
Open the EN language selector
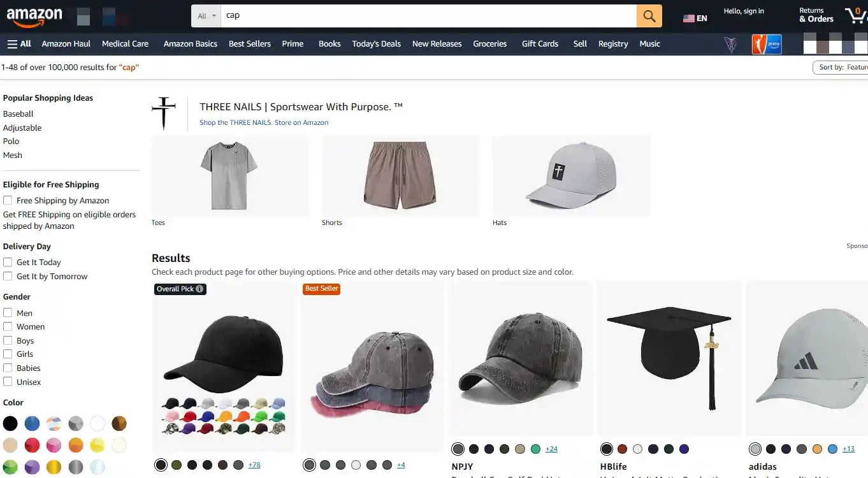695,18
